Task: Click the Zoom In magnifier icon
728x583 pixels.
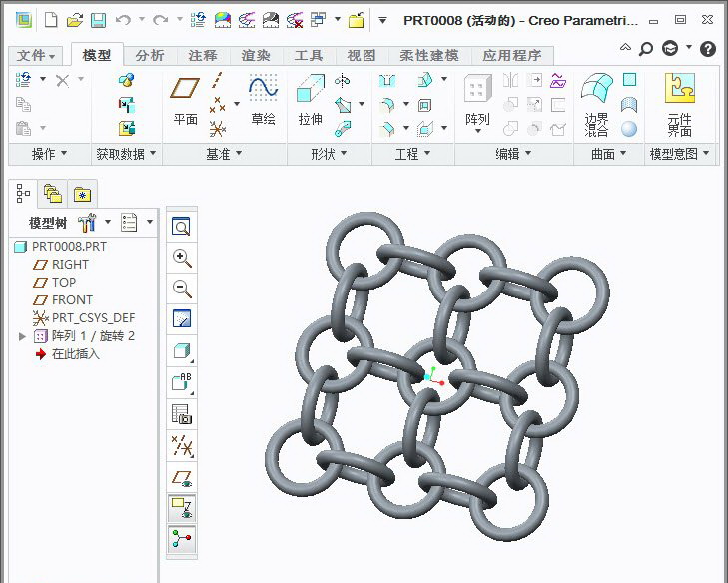Action: tap(182, 258)
